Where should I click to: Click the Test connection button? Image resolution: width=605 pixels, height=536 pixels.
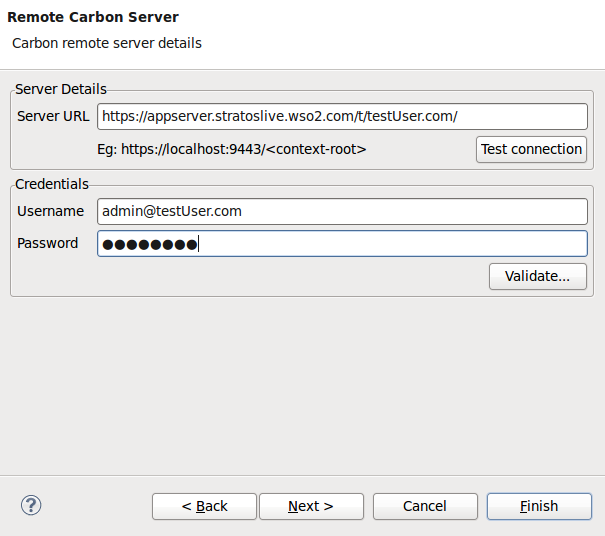[x=531, y=149]
